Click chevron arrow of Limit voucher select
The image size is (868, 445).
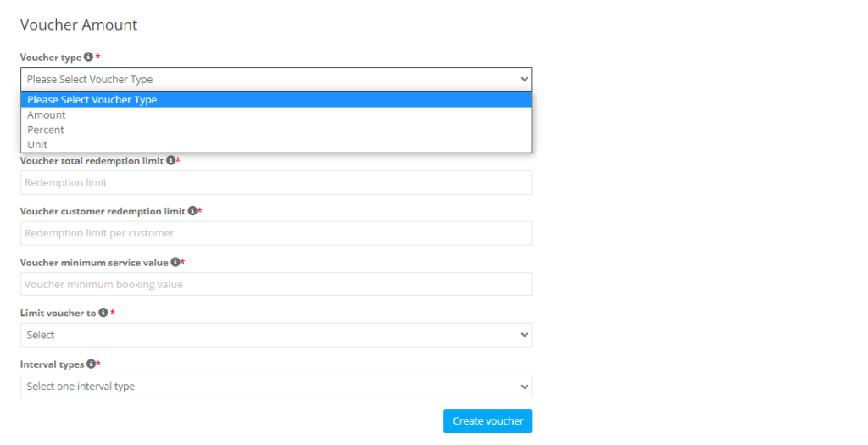tap(524, 335)
